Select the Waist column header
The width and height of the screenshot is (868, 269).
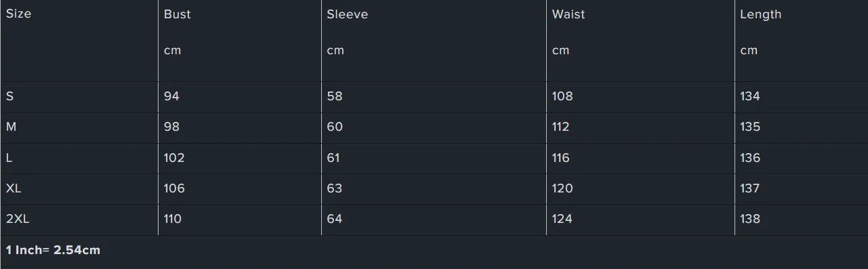click(x=569, y=14)
